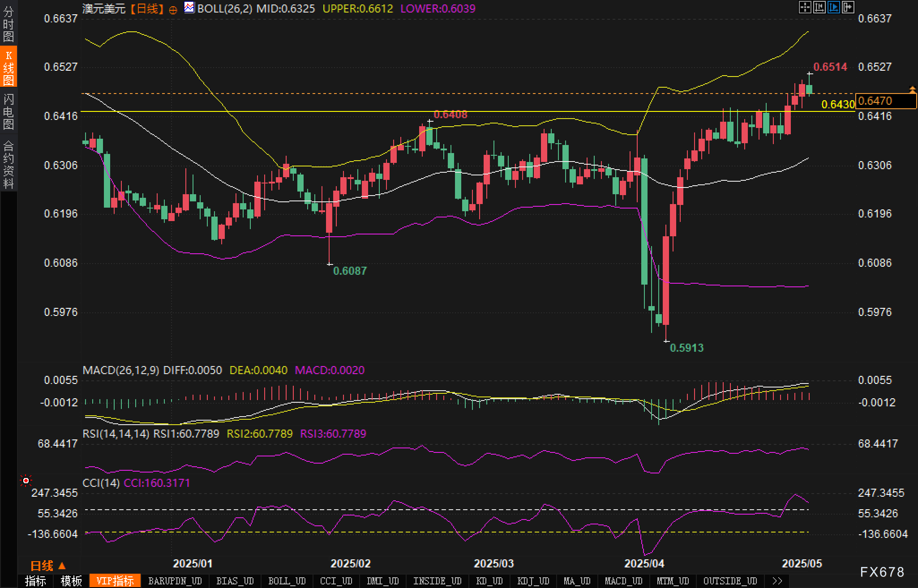Click the orange double-up arrow at price axis
The image size is (918, 588).
[x=912, y=90]
